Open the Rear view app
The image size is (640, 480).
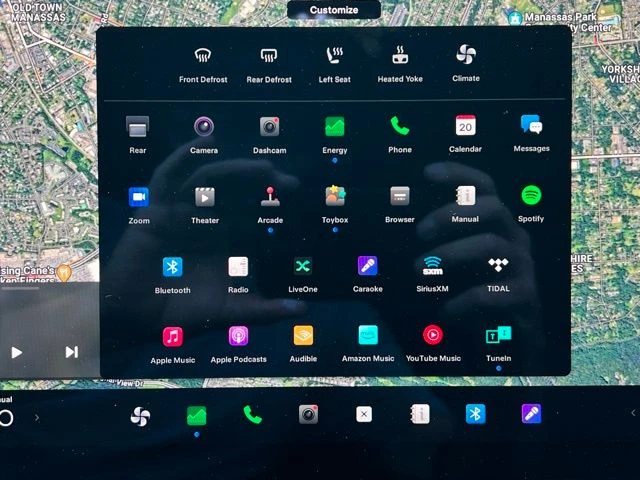[x=138, y=135]
